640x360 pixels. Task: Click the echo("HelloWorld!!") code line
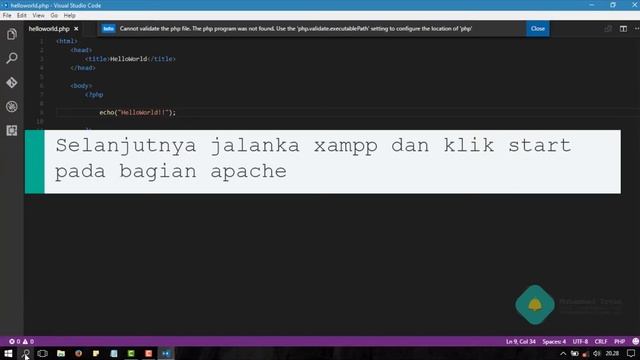coord(138,112)
